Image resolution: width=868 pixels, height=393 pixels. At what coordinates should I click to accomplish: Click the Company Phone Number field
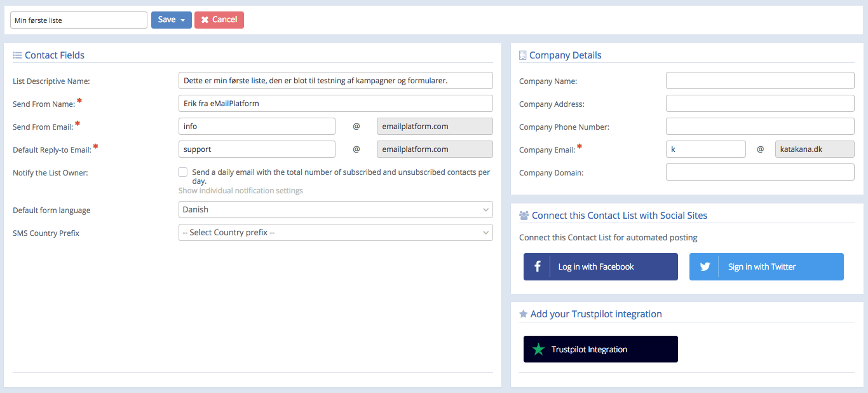click(760, 127)
